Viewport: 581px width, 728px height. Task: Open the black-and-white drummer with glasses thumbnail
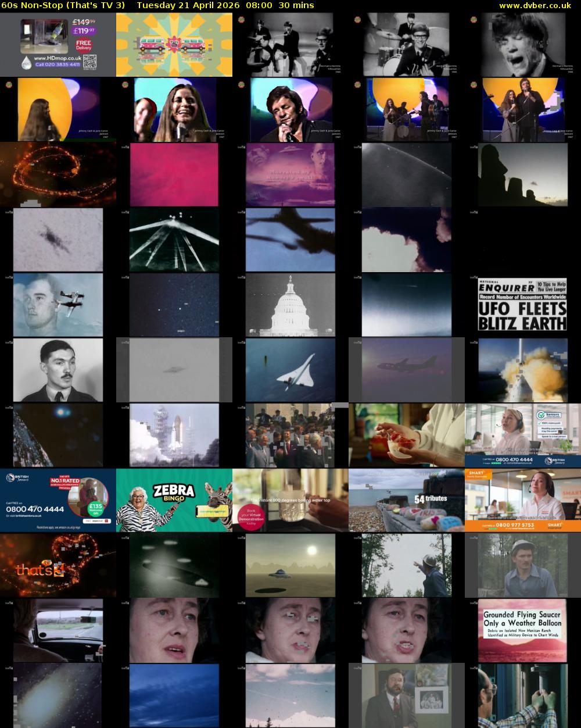click(x=407, y=45)
